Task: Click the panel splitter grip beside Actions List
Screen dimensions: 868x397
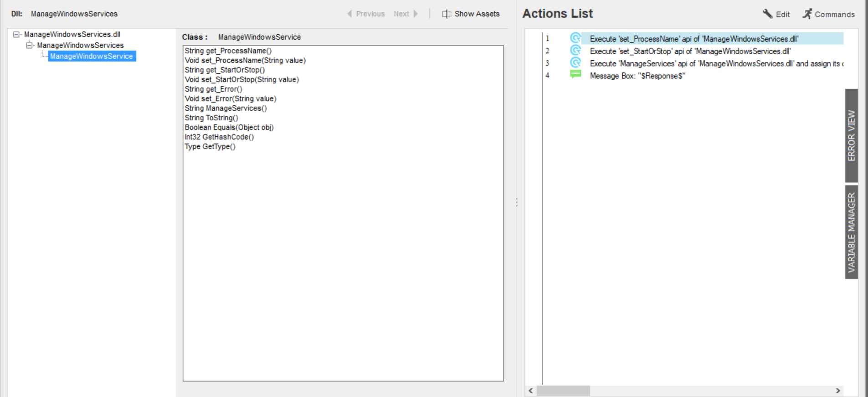Action: (517, 202)
